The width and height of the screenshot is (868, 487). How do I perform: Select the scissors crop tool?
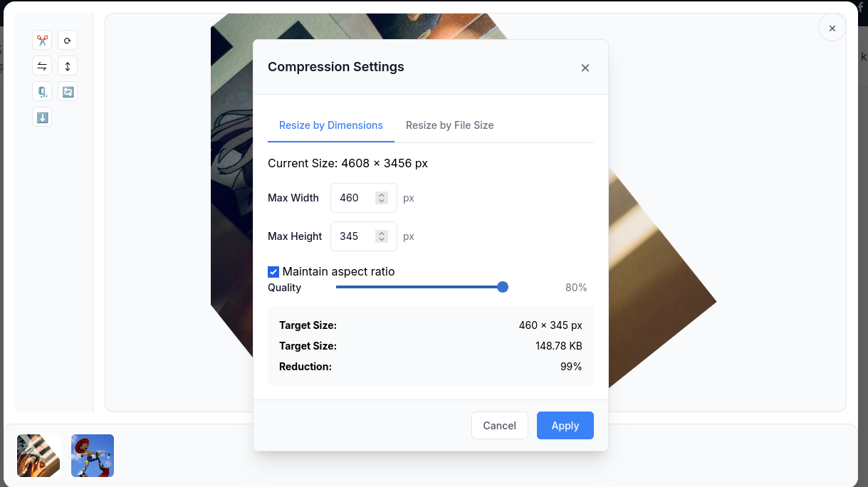42,41
